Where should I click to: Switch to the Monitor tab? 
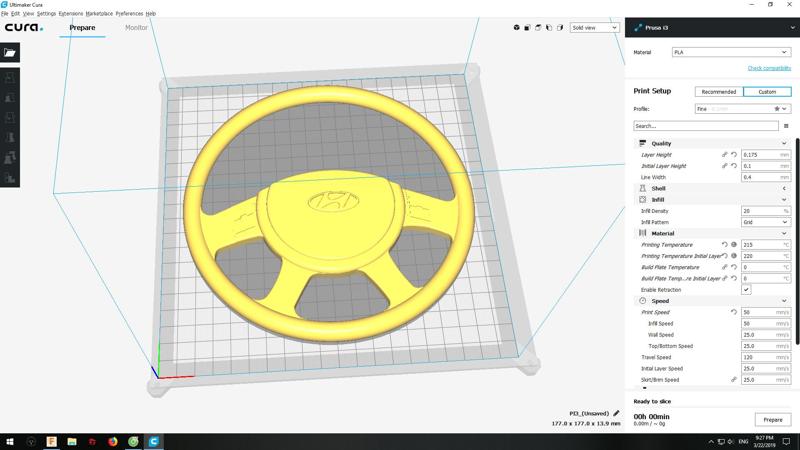[x=136, y=28]
